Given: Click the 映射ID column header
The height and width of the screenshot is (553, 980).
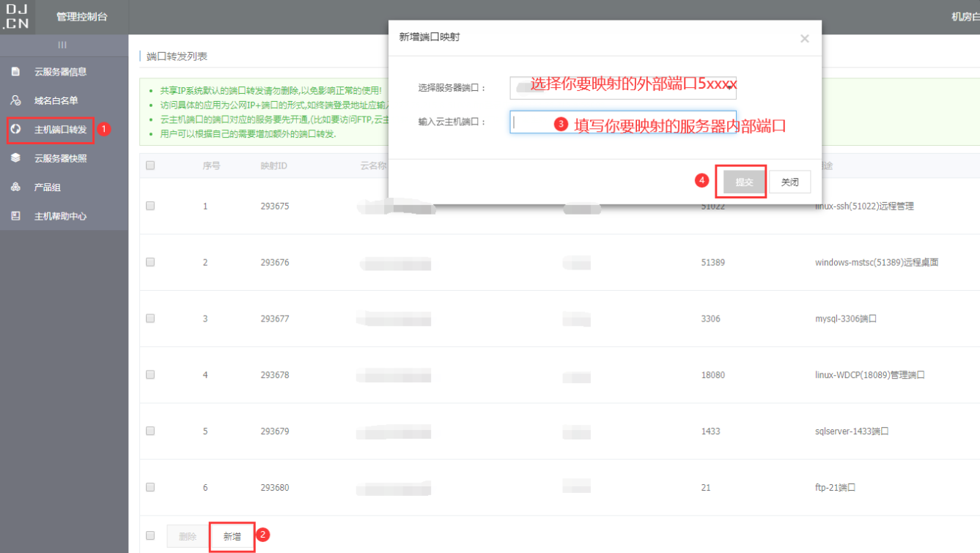Looking at the screenshot, I should 273,166.
